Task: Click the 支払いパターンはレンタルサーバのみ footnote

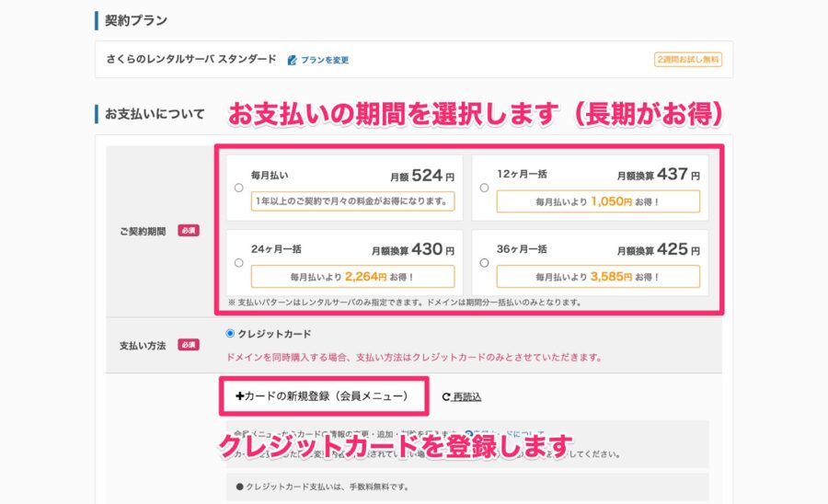Action: [405, 303]
